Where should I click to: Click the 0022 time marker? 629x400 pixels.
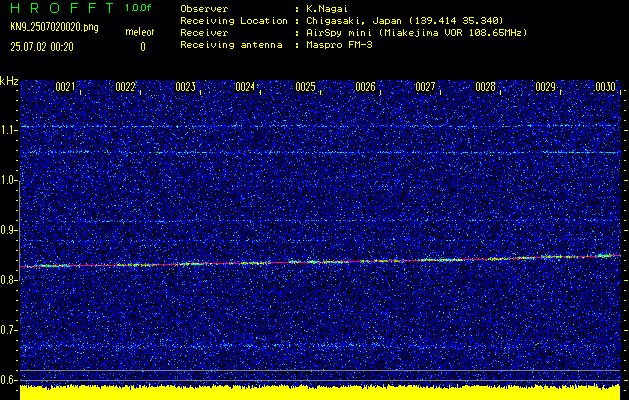[x=125, y=87]
